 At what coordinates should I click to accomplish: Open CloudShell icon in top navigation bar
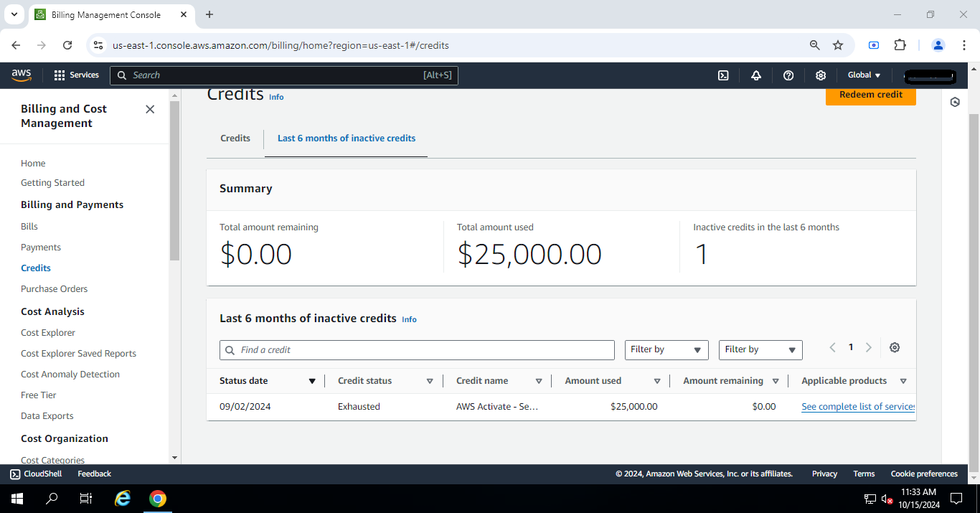click(724, 75)
